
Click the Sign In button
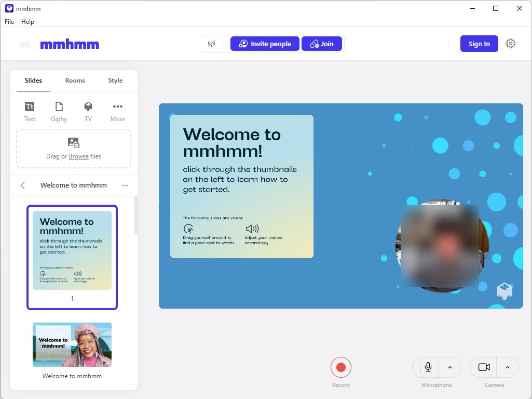479,44
